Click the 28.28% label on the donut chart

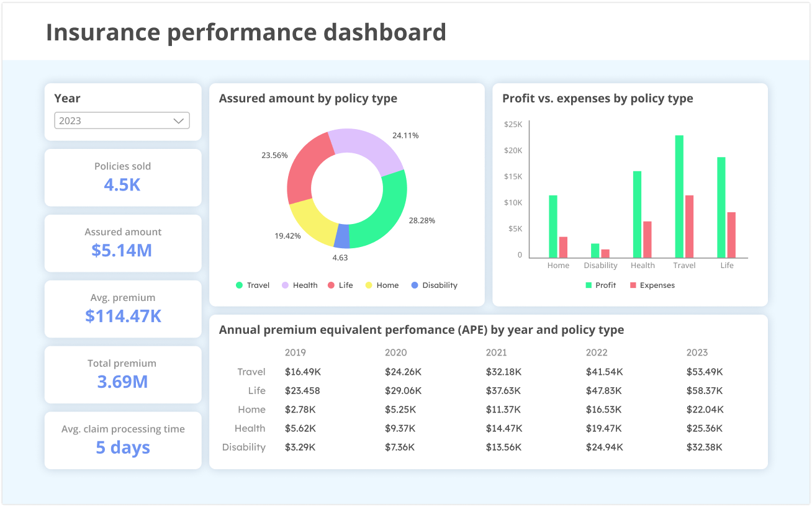click(x=422, y=220)
